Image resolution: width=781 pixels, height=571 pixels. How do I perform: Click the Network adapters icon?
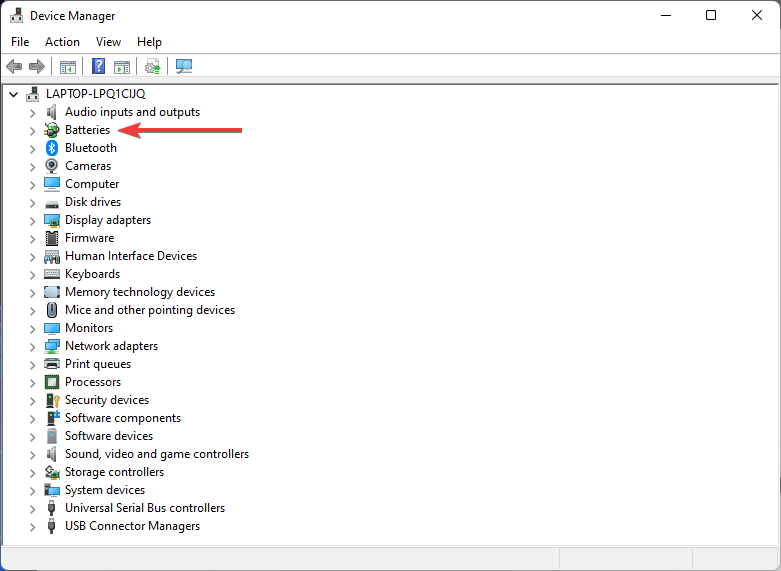click(x=52, y=346)
